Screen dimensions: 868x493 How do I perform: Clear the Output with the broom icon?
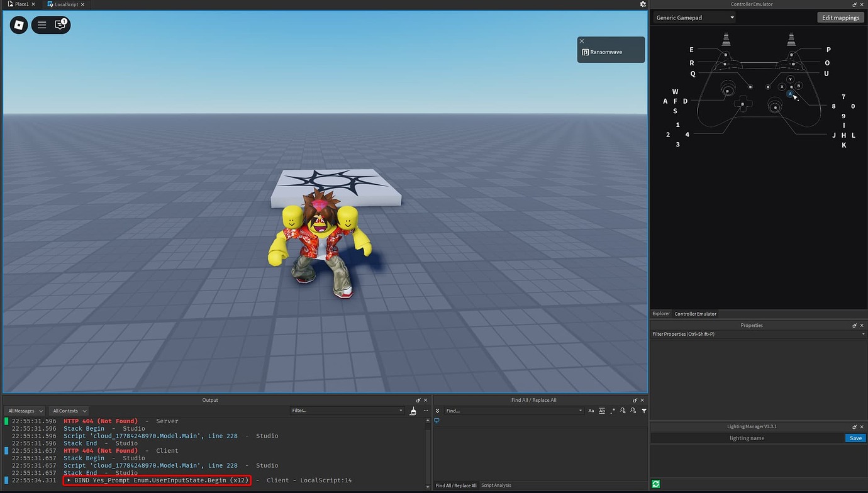pyautogui.click(x=413, y=411)
